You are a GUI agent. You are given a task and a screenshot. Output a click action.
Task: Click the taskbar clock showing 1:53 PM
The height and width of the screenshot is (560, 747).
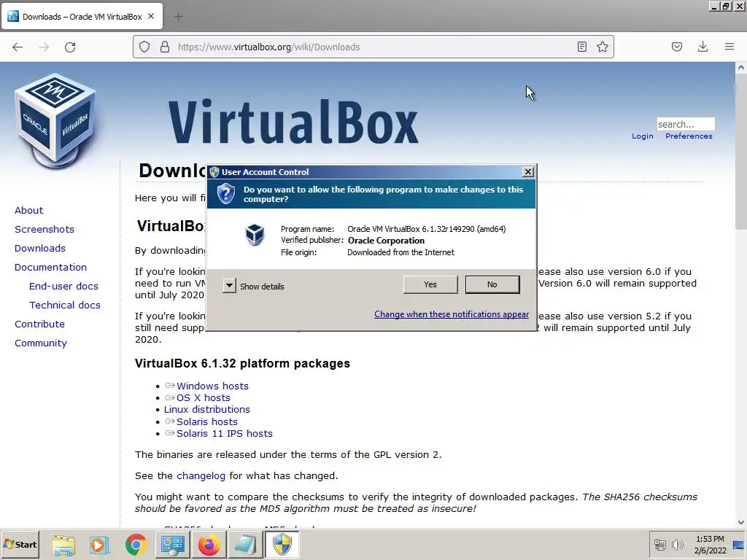click(x=710, y=545)
